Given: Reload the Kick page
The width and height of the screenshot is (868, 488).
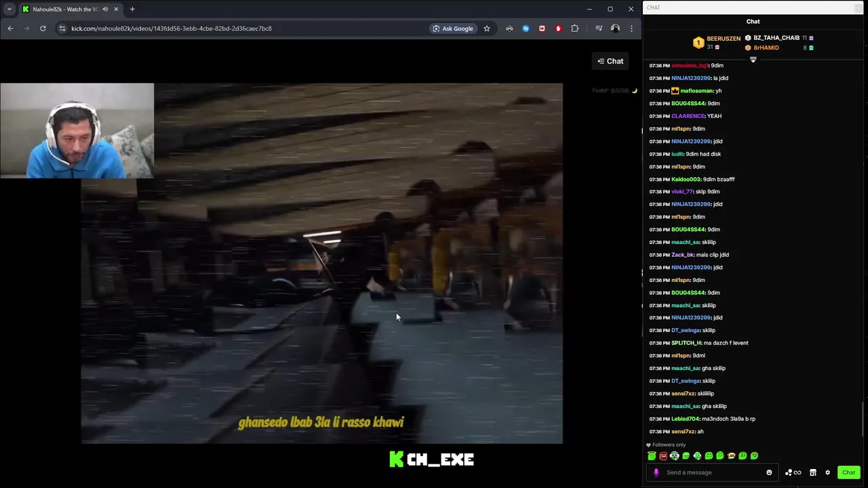Looking at the screenshot, I should (x=43, y=28).
